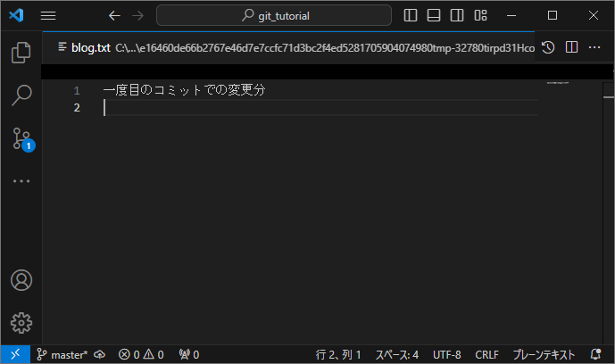Image resolution: width=615 pixels, height=364 pixels.
Task: Select the blog.txt editor tab
Action: [288, 48]
